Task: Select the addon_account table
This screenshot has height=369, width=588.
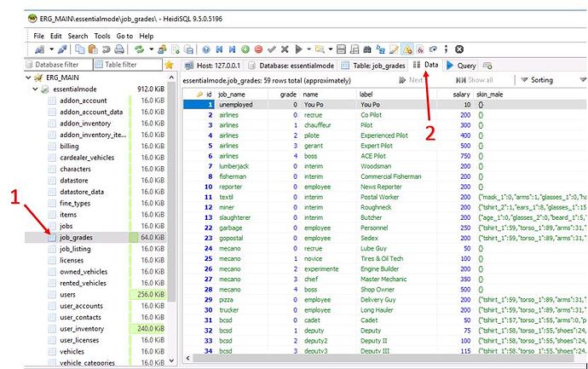Action: pyautogui.click(x=84, y=101)
